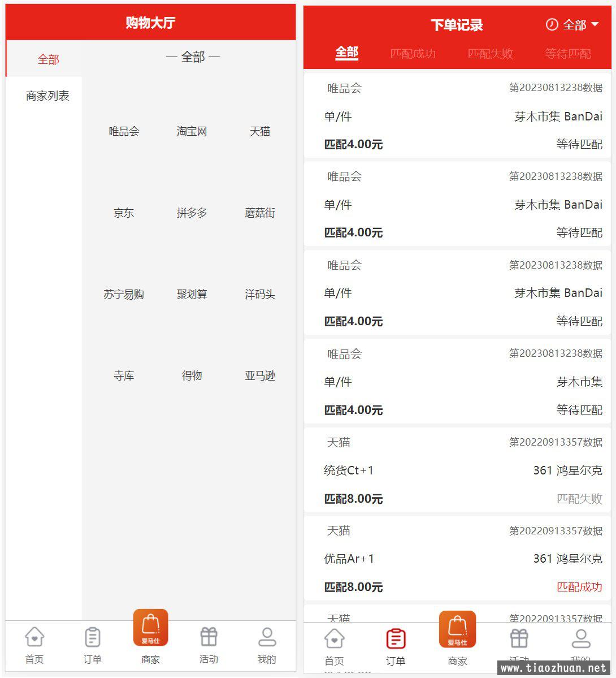
Task: Click the clock icon beside 全部 filter
Action: (552, 24)
